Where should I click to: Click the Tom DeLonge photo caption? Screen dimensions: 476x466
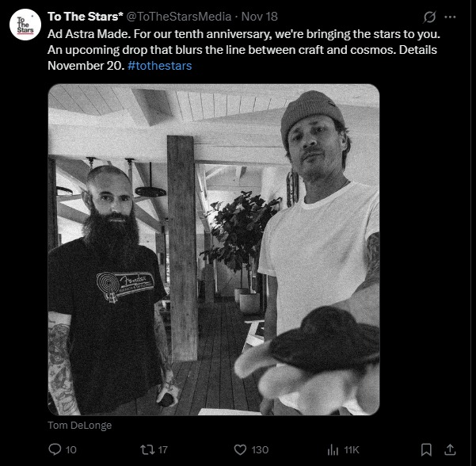tap(80, 426)
